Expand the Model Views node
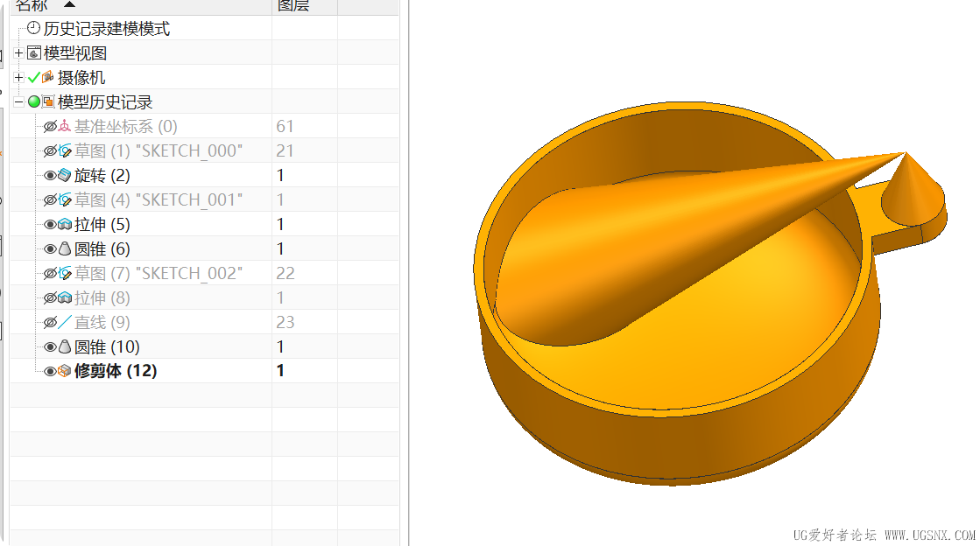Image resolution: width=980 pixels, height=546 pixels. click(18, 53)
